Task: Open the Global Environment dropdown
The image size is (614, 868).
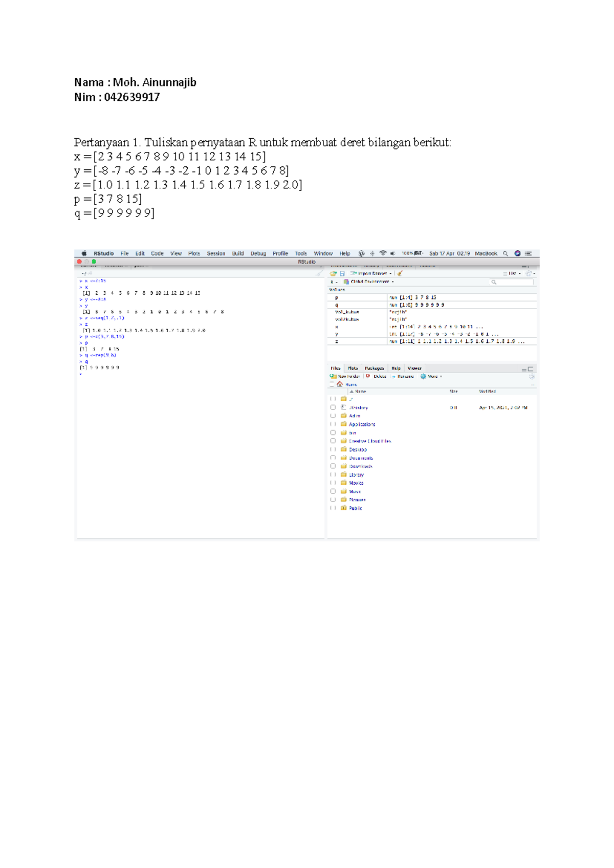Action: [369, 281]
